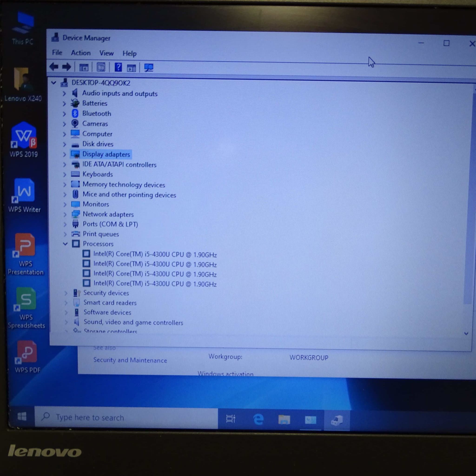The width and height of the screenshot is (476, 476).
Task: Click the Batteries category icon
Action: pos(75,103)
